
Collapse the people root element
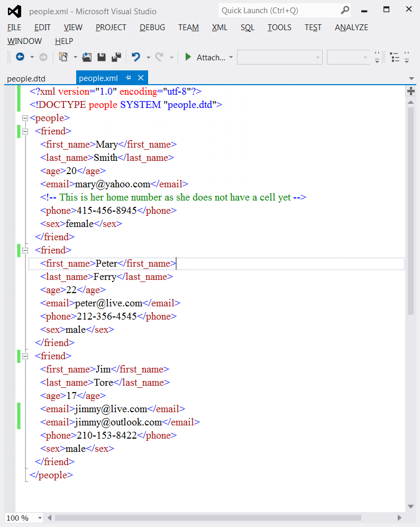coord(25,119)
